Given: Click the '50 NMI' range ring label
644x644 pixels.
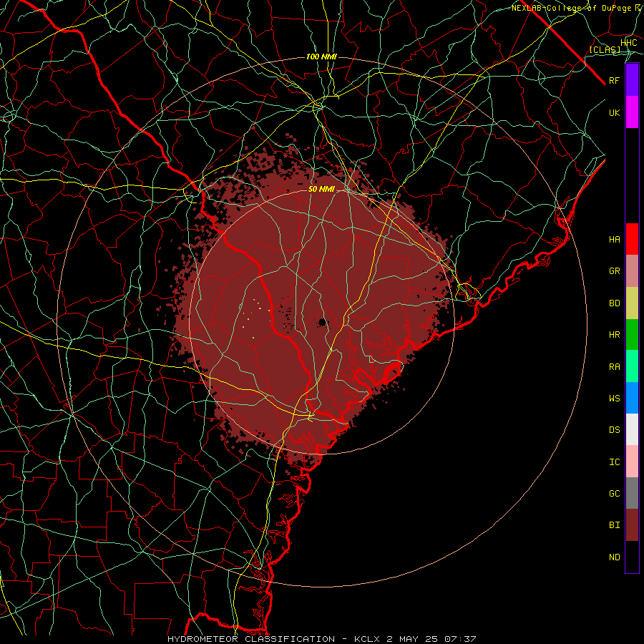Looking at the screenshot, I should pyautogui.click(x=321, y=189).
